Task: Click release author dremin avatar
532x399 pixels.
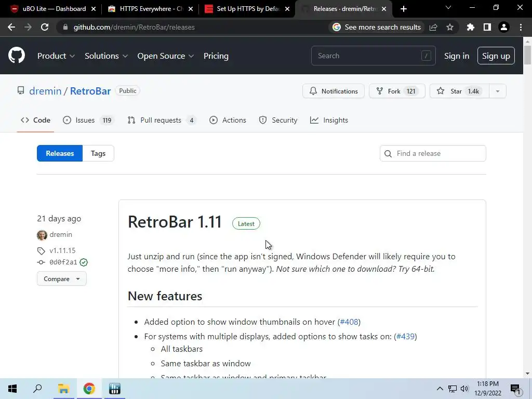Action: 42,235
